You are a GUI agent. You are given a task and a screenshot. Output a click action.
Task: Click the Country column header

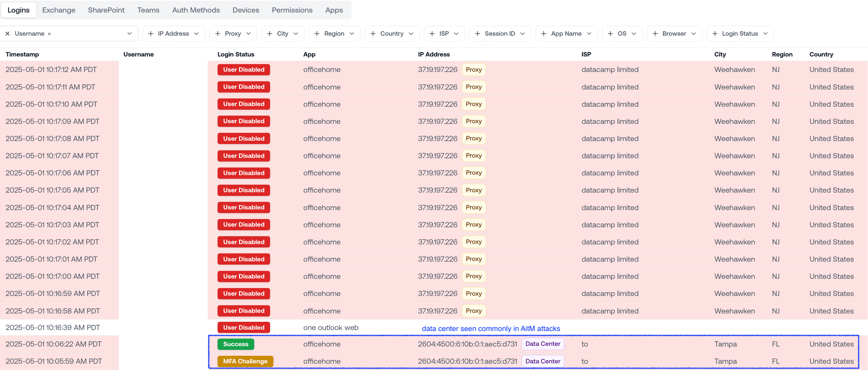[821, 54]
